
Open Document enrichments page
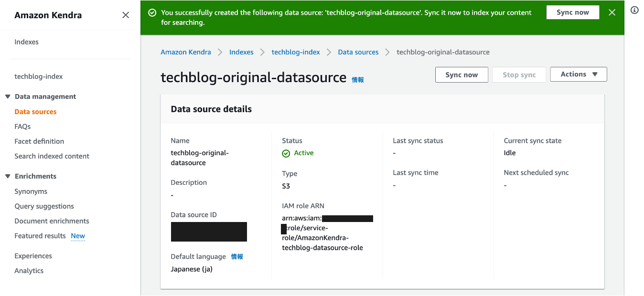point(52,221)
